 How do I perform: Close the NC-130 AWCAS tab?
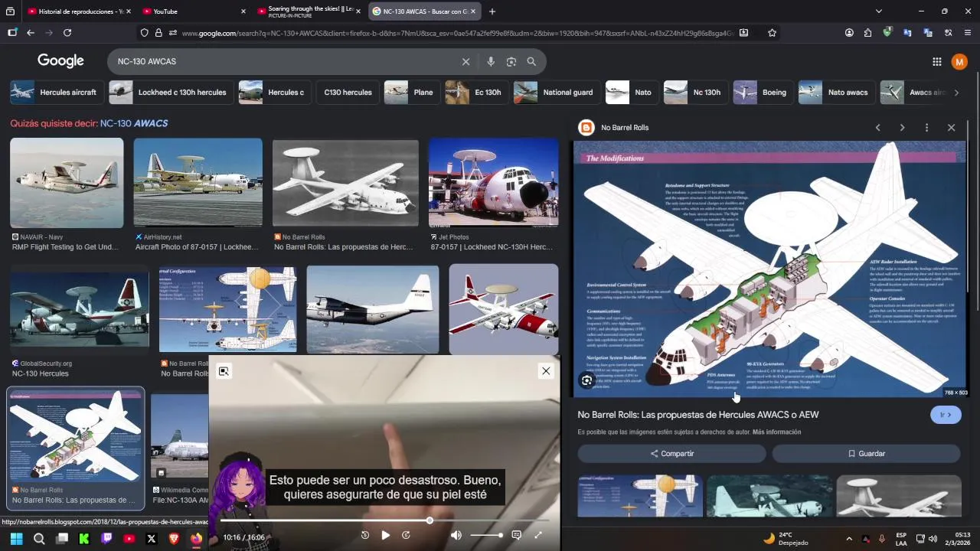473,11
